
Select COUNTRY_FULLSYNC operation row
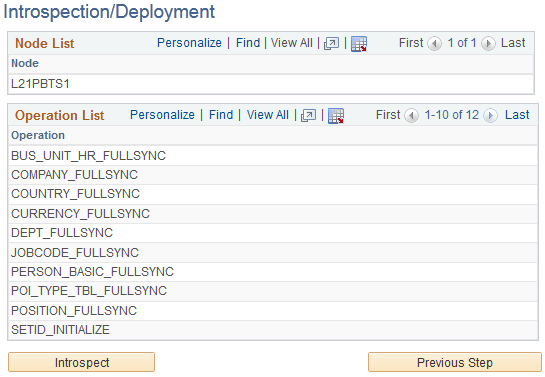point(273,194)
